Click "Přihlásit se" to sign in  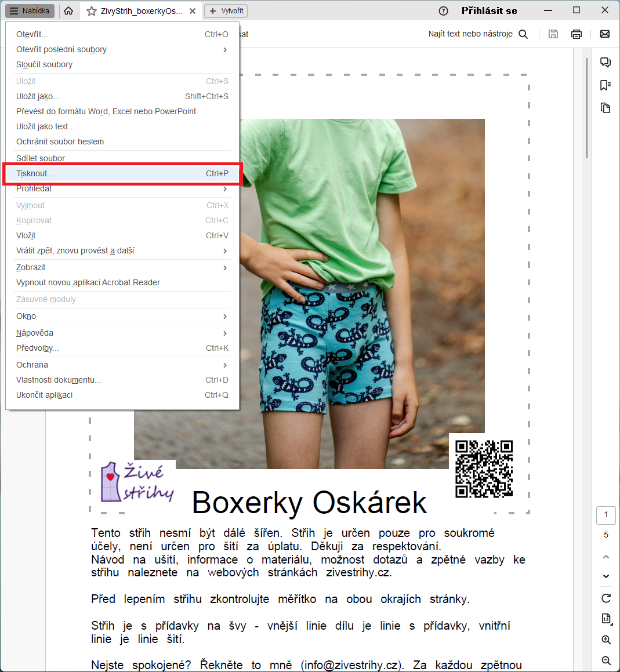[x=489, y=11]
